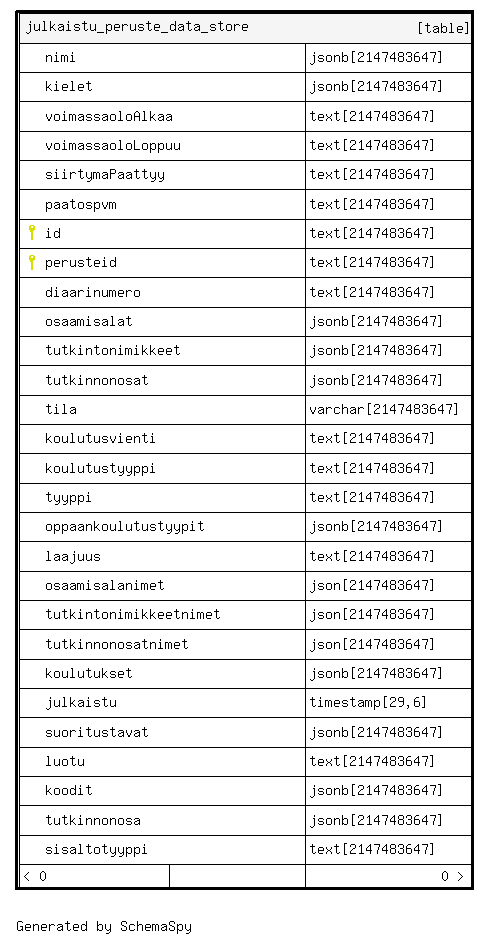Open the julkaistu_peruste_data_store table title
This screenshot has width=491, height=945.
[x=137, y=27]
